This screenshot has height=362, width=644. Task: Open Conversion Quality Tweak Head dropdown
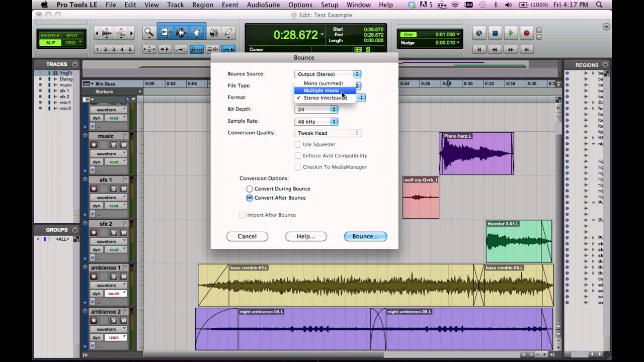coord(328,133)
